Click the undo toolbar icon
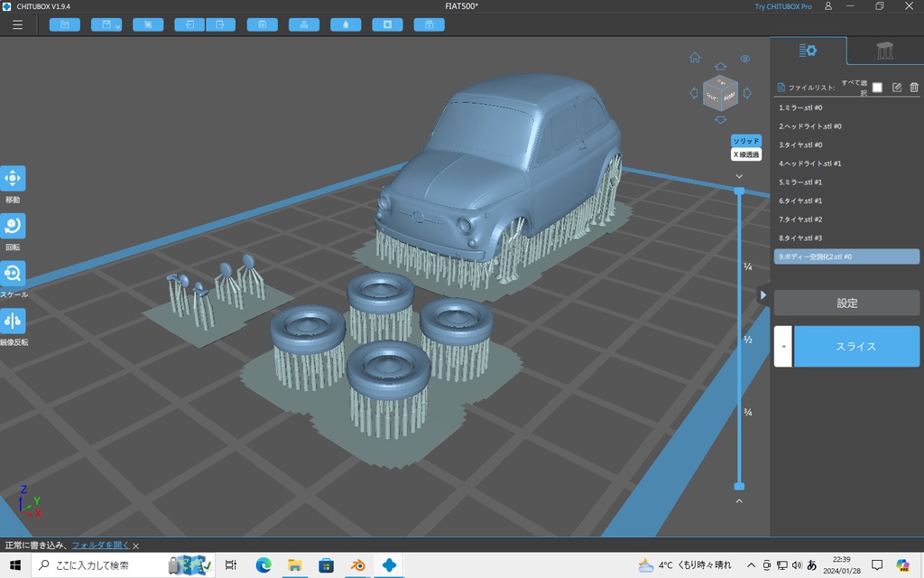The height and width of the screenshot is (578, 924). [x=189, y=24]
